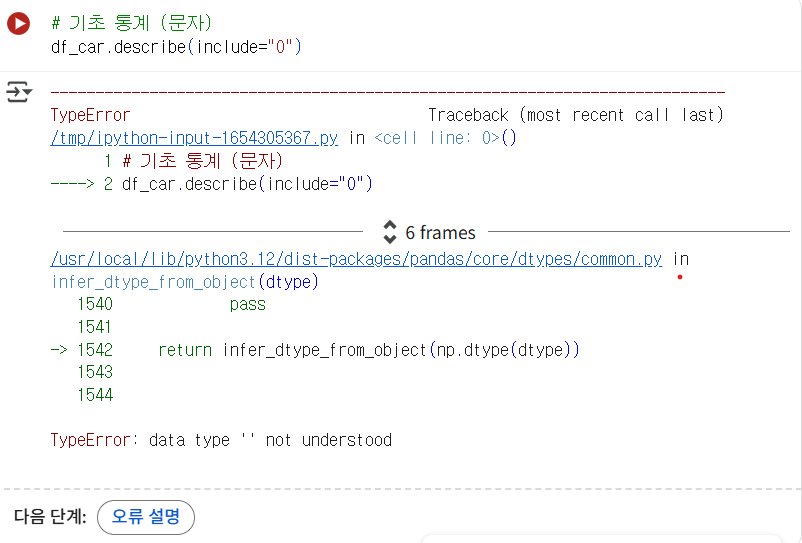This screenshot has height=543, width=802.
Task: Click the red TypeError heading at traceback top
Action: [91, 115]
